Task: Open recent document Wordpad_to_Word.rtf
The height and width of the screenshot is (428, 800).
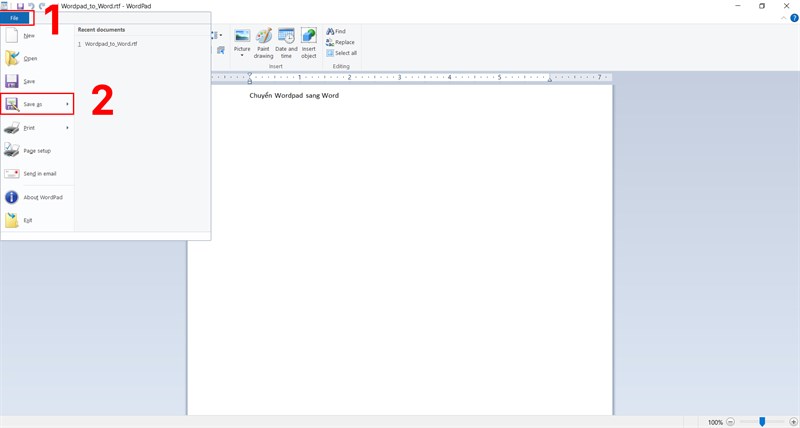Action: (x=110, y=44)
